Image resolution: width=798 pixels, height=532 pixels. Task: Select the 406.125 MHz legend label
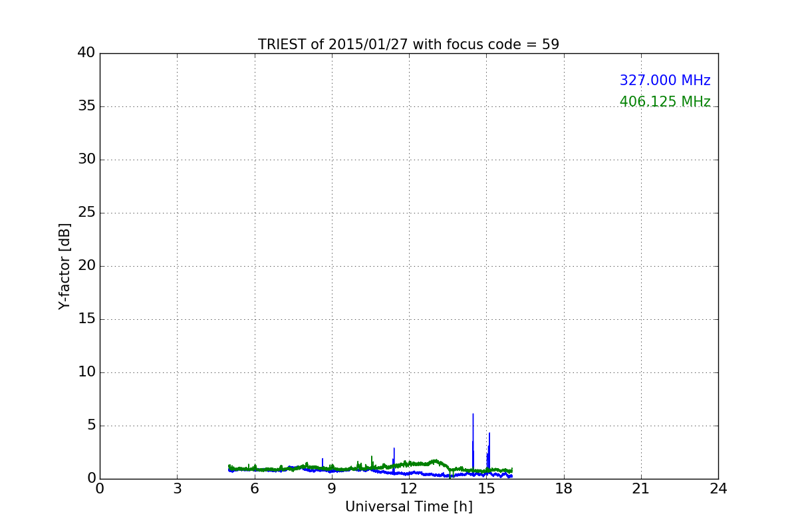pos(665,102)
